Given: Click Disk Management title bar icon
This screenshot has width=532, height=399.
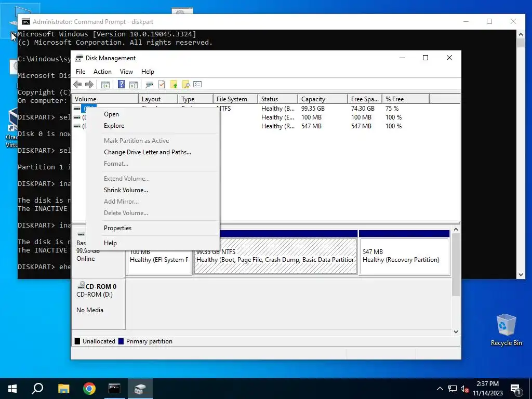Looking at the screenshot, I should (79, 58).
